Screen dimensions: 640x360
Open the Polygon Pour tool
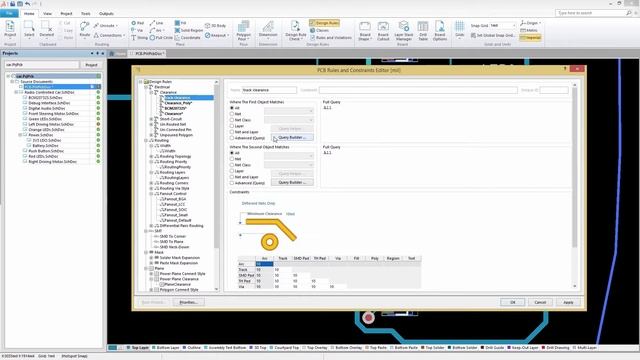(x=244, y=30)
